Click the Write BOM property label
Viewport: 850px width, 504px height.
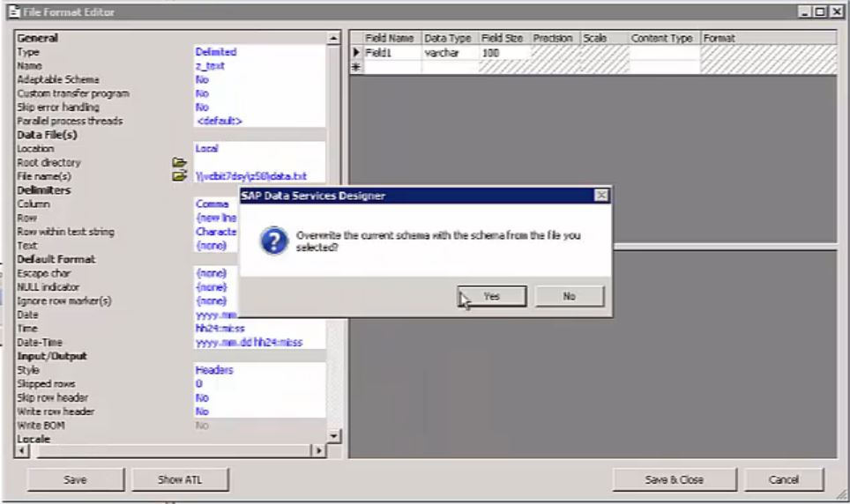click(x=41, y=426)
